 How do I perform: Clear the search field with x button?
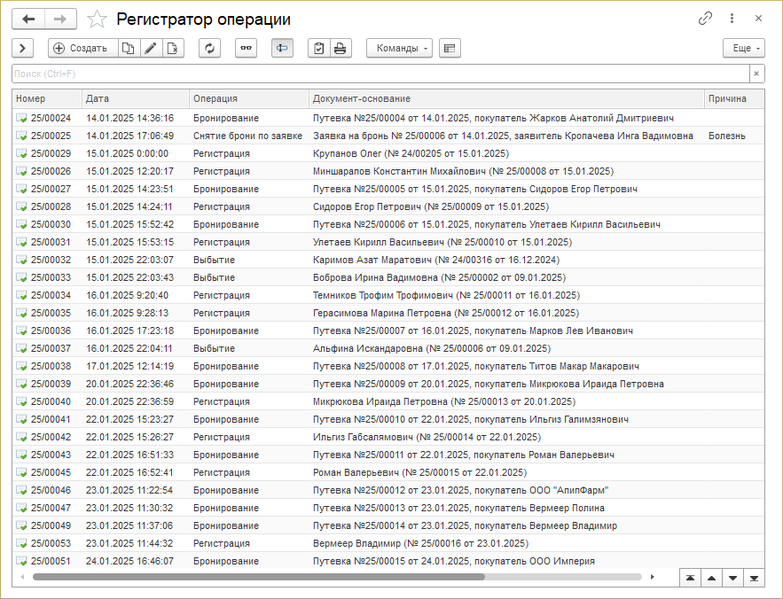(x=757, y=74)
